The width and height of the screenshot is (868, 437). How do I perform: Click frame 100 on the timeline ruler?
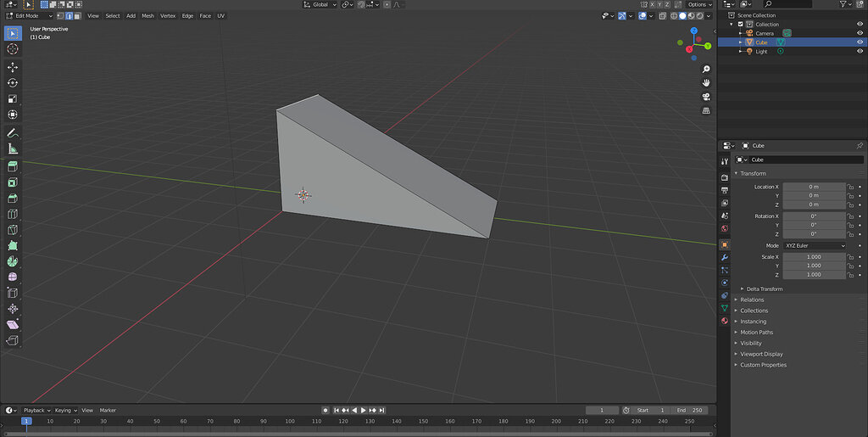click(x=289, y=421)
